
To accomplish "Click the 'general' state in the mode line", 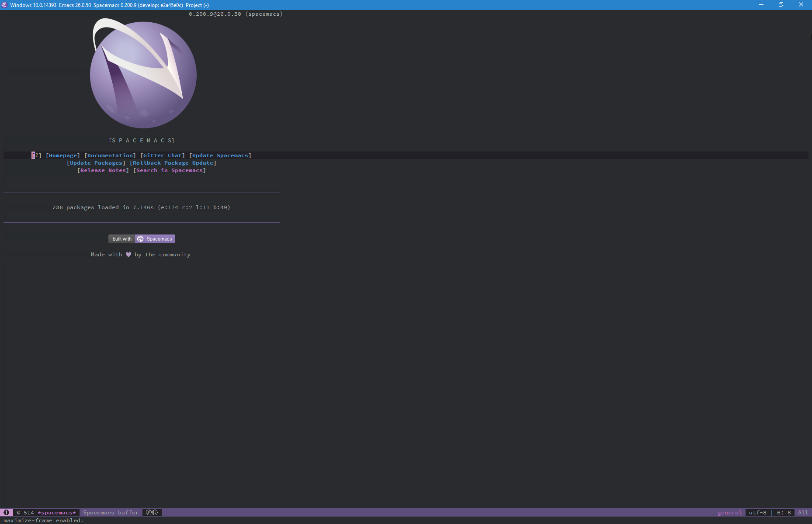I will [729, 512].
